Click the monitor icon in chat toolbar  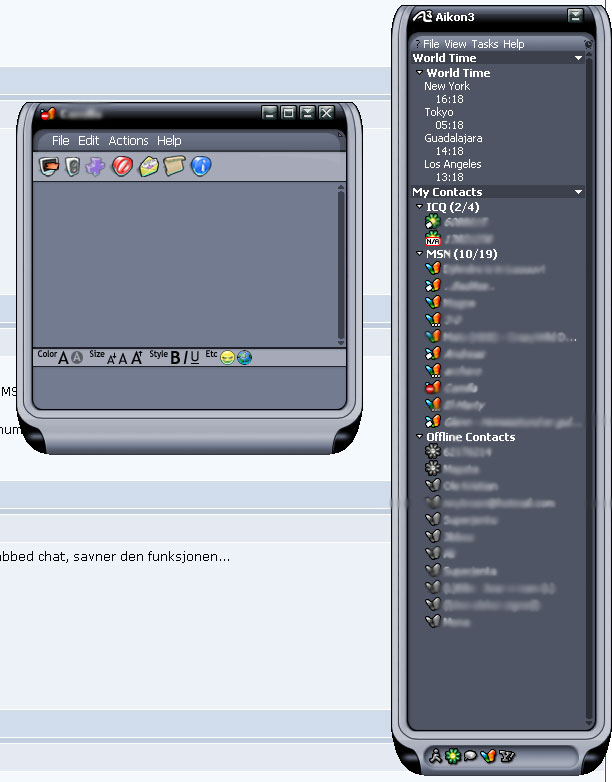(49, 166)
